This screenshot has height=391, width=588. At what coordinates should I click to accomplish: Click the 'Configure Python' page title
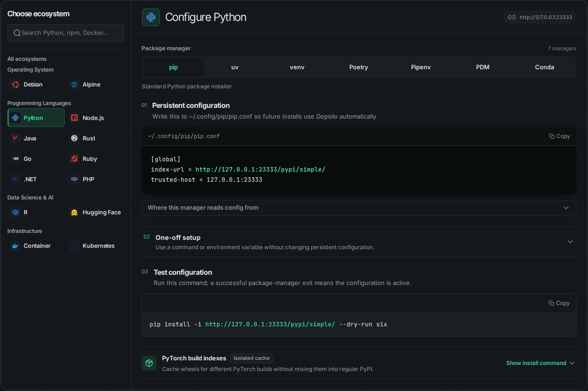(x=206, y=17)
